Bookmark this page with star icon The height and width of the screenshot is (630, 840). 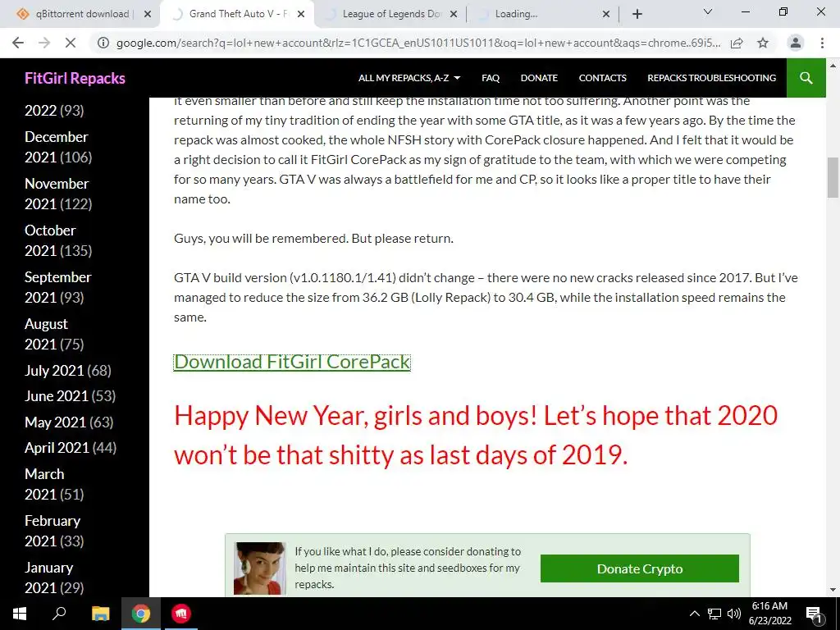(x=763, y=43)
